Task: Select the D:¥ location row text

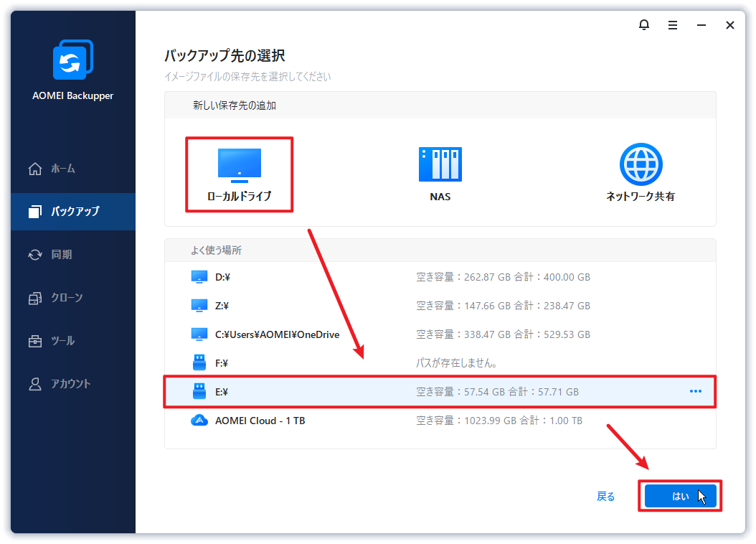Action: [222, 277]
